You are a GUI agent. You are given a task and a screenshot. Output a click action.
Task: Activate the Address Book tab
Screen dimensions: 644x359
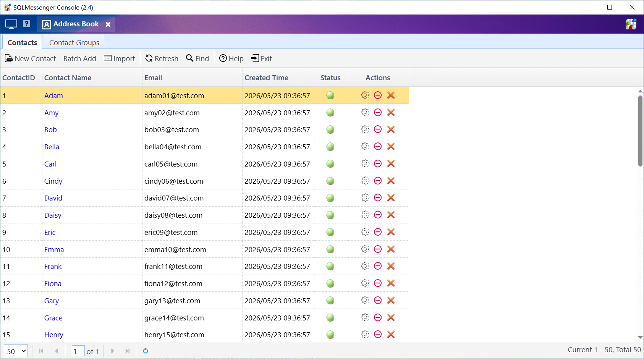pyautogui.click(x=76, y=24)
